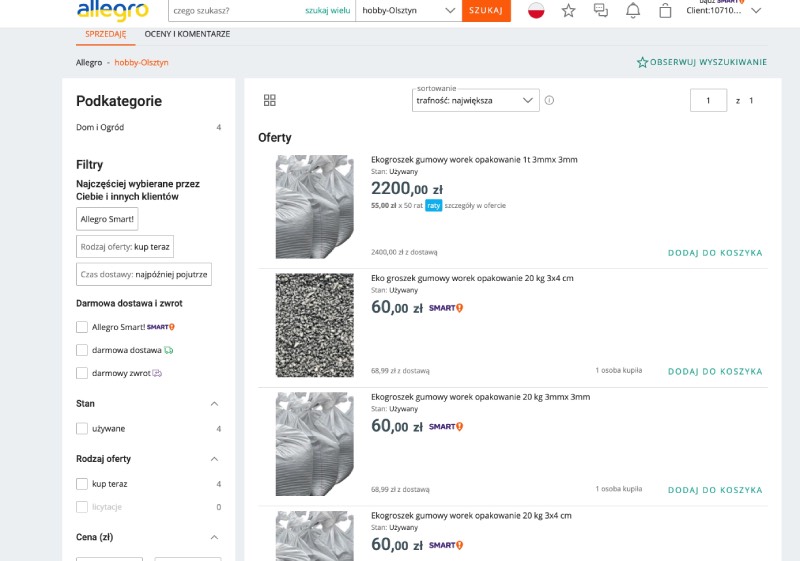This screenshot has height=561, width=800.
Task: Click the purple free return icon
Action: point(157,373)
